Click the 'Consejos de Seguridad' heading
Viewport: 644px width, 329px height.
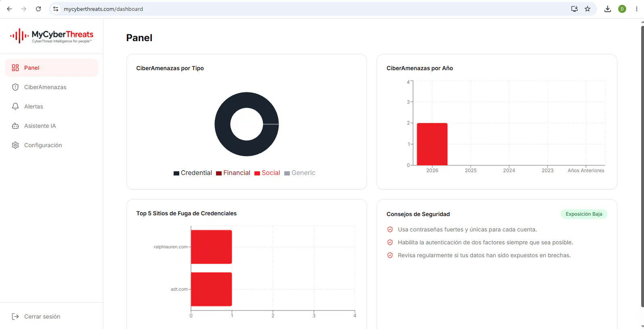(418, 214)
